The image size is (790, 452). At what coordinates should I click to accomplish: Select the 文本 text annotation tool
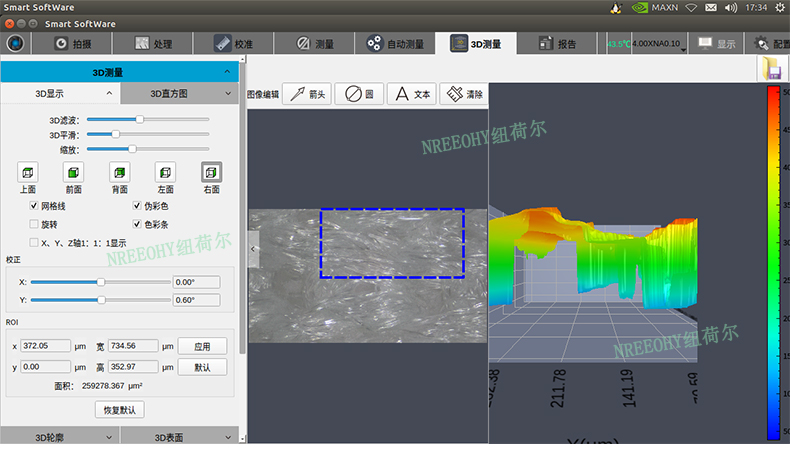[x=412, y=94]
